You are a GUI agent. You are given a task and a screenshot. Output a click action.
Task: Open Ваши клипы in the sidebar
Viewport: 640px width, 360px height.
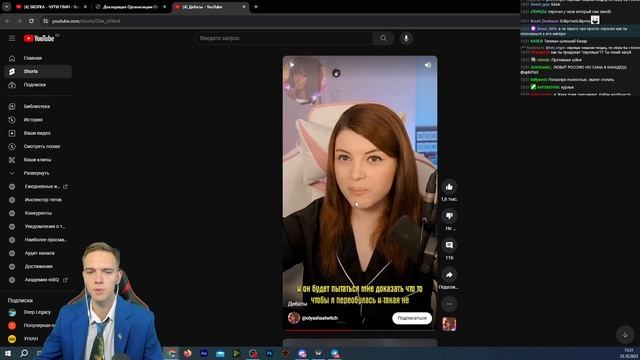[38, 160]
